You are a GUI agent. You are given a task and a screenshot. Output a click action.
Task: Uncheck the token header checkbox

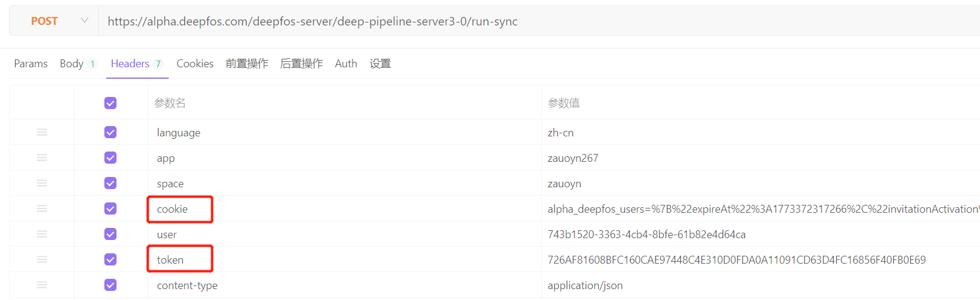point(110,259)
